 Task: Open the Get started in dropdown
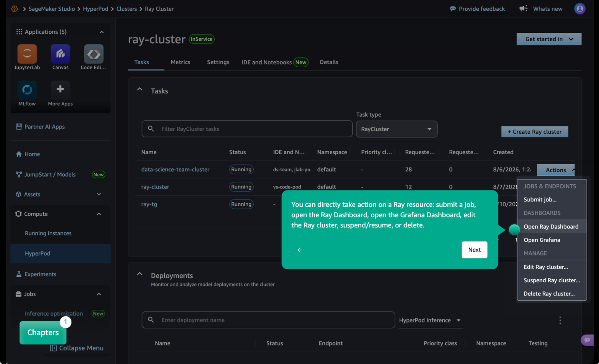coord(549,39)
